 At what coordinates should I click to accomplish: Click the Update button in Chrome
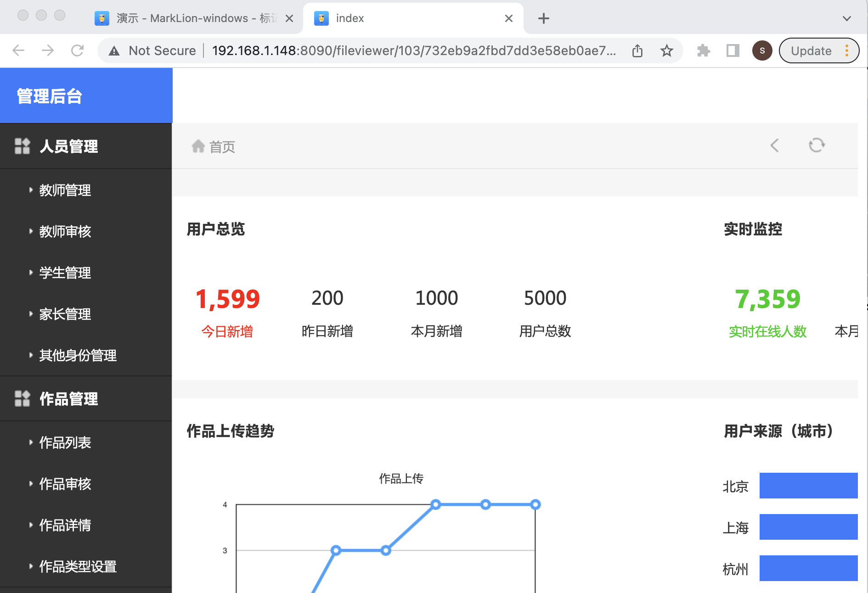pos(811,50)
